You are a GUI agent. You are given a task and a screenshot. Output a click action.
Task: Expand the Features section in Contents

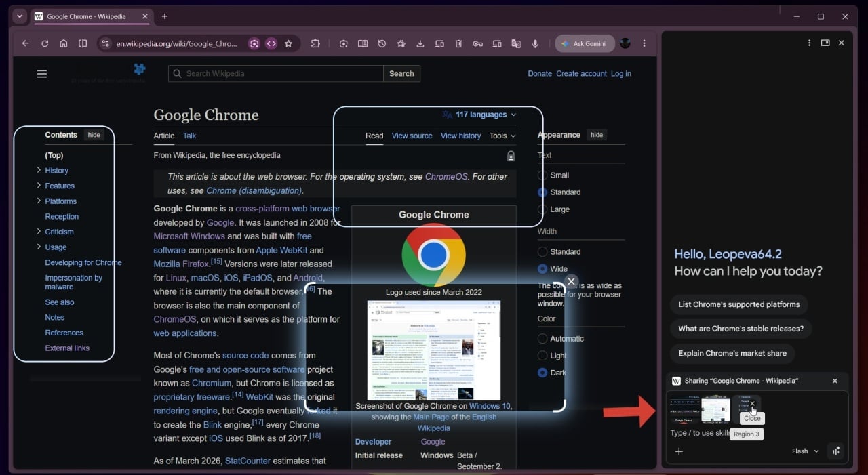pyautogui.click(x=39, y=186)
